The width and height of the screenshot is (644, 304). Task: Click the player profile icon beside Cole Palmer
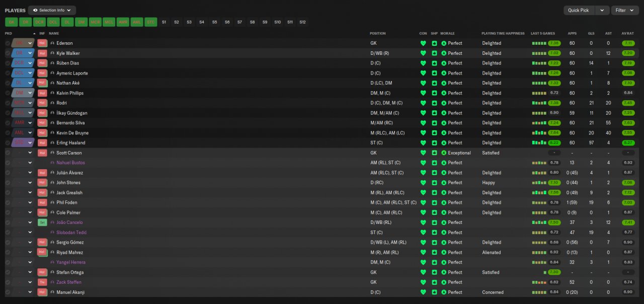52,212
